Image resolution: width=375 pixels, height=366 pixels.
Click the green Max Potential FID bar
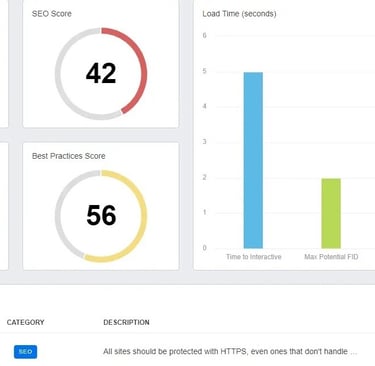point(331,214)
